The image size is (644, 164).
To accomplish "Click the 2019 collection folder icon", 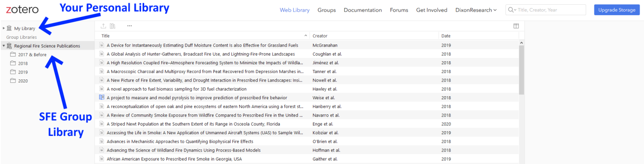I will click(13, 72).
